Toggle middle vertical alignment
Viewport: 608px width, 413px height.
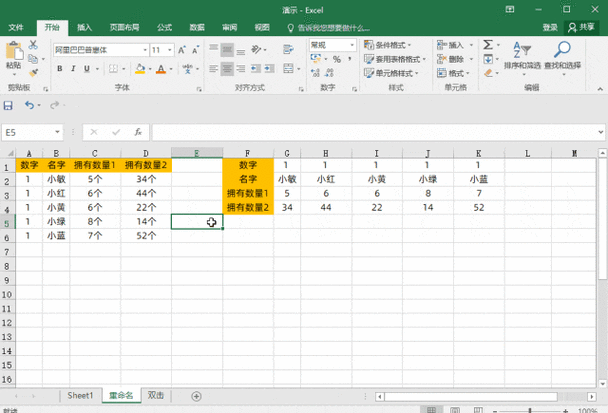click(x=227, y=50)
